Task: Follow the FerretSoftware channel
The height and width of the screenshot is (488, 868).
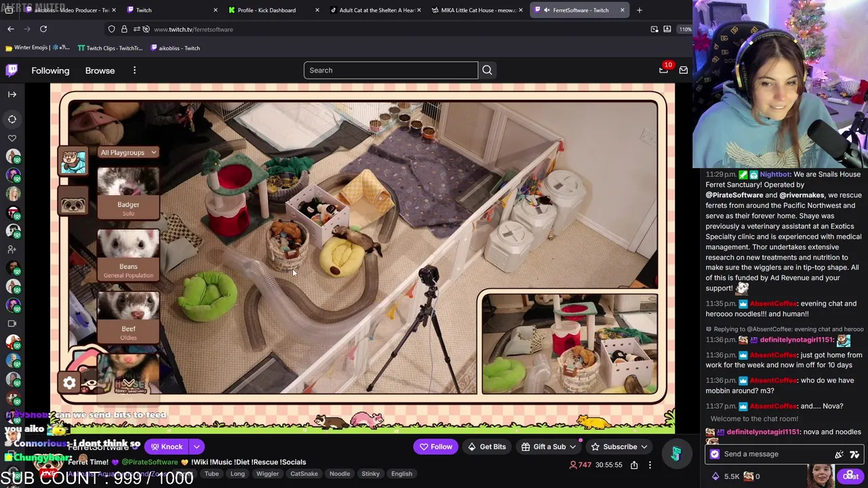Action: pos(435,447)
